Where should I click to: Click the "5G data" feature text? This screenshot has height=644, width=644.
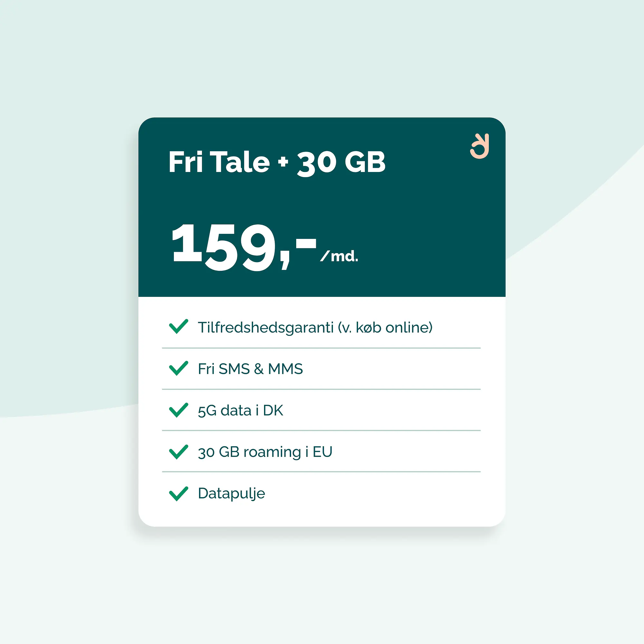pos(224,410)
